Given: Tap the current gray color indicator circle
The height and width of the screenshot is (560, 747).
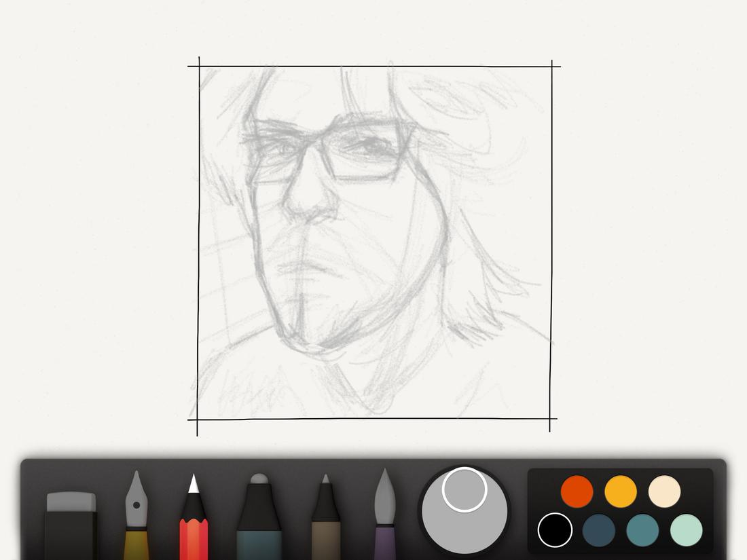Looking at the screenshot, I should tap(465, 489).
